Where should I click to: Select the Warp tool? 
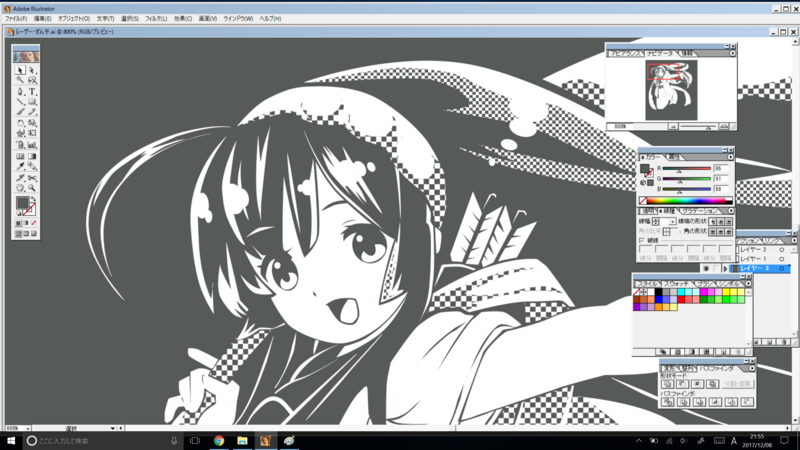pos(20,133)
